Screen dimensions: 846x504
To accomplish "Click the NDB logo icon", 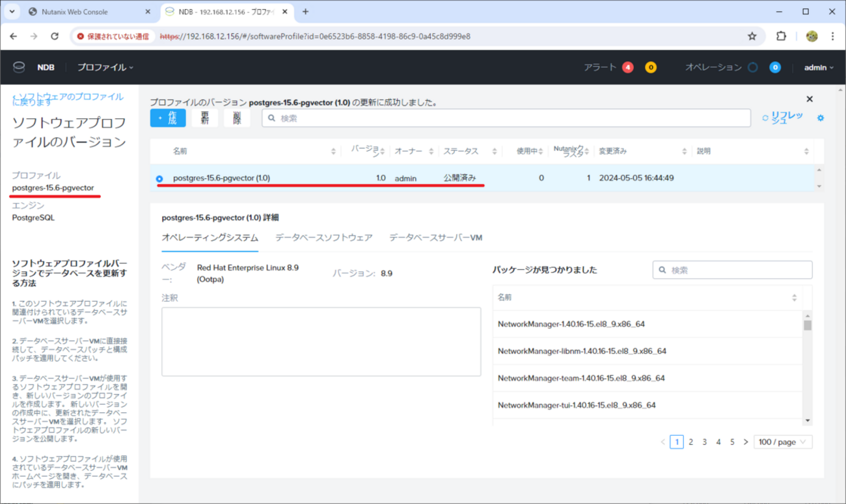I will pyautogui.click(x=18, y=68).
